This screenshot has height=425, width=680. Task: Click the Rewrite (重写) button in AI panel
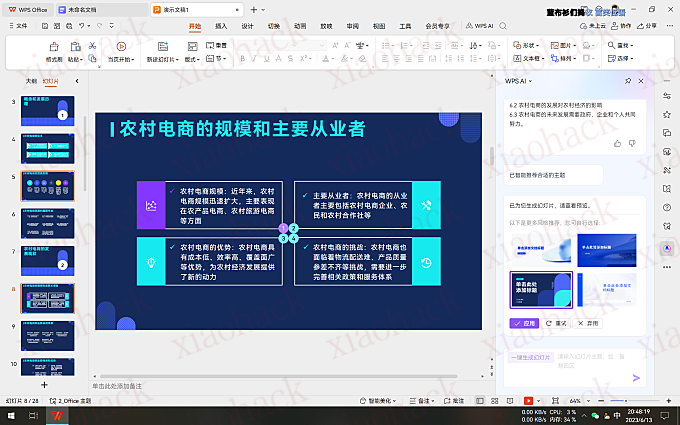[x=556, y=323]
